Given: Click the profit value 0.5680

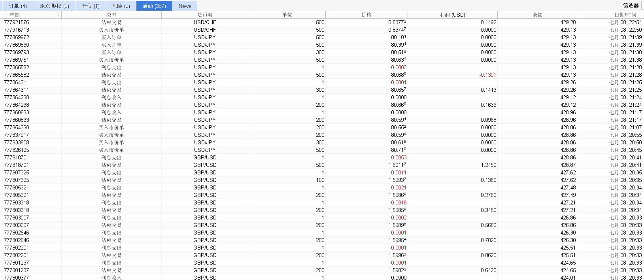Looking at the screenshot, I should tap(488, 225).
